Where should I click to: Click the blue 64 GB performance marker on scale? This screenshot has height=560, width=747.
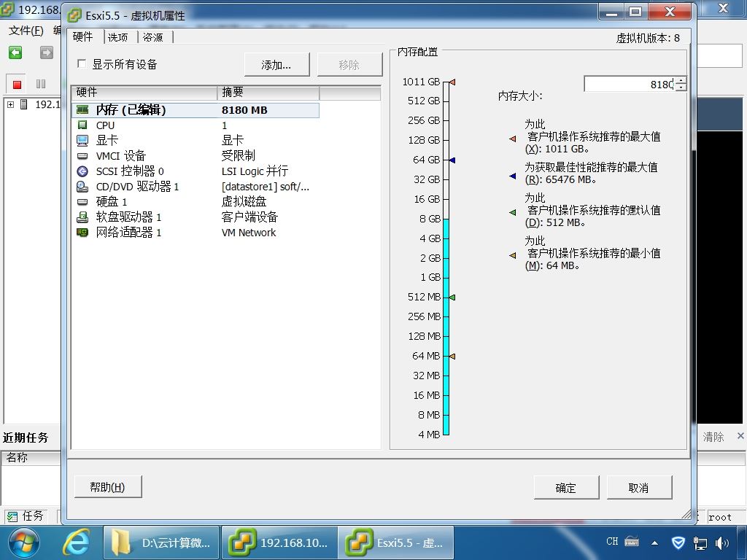point(452,160)
